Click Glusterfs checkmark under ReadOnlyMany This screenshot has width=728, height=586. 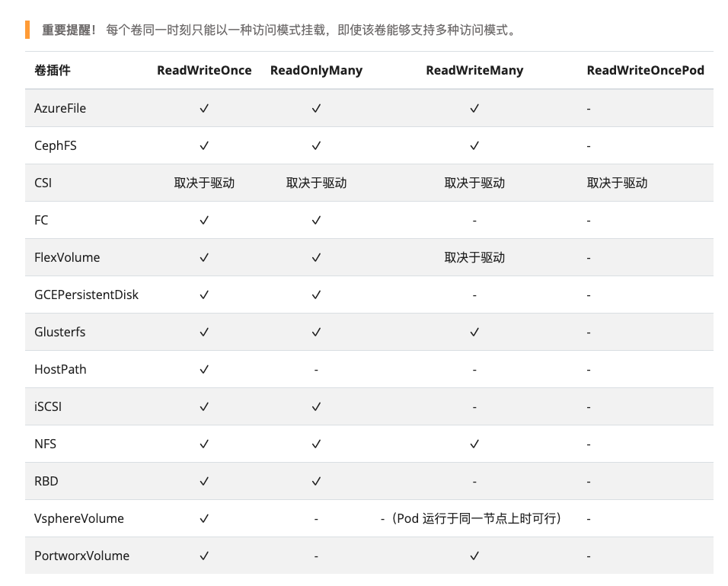pyautogui.click(x=316, y=333)
